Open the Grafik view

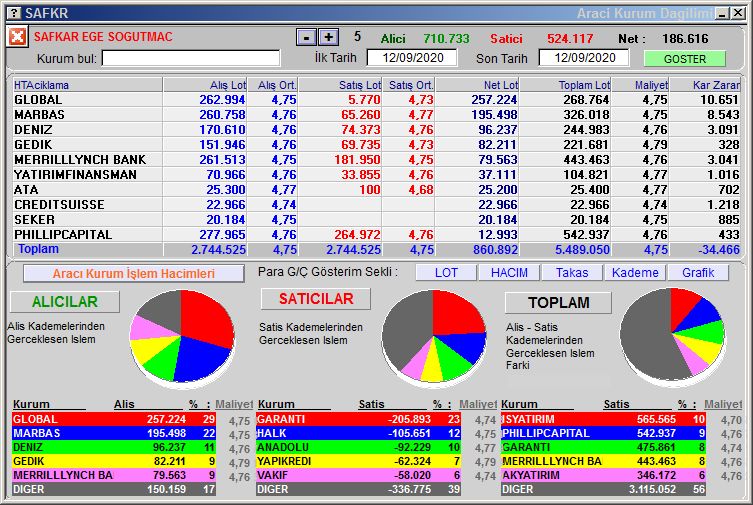[698, 273]
